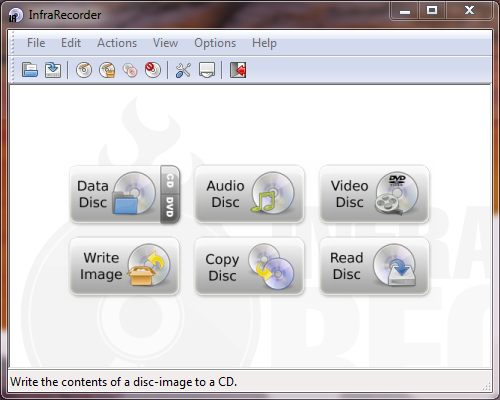Select CD on the Data Disc button
This screenshot has width=500, height=400.
[x=170, y=180]
